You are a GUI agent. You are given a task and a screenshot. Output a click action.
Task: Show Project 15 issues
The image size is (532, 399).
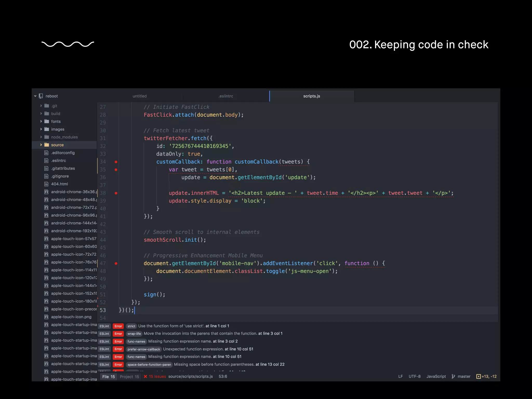click(129, 377)
